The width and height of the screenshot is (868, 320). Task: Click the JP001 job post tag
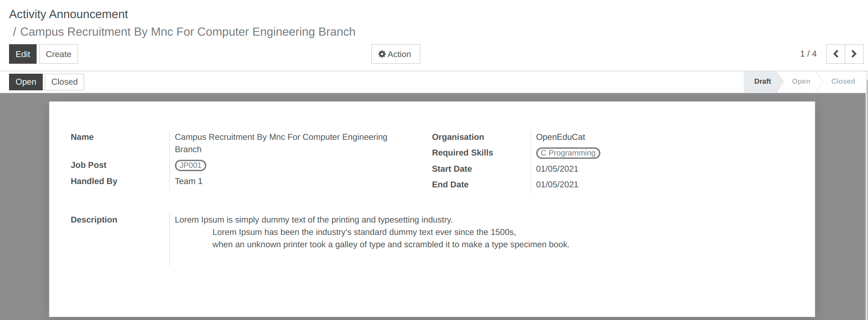click(x=190, y=165)
